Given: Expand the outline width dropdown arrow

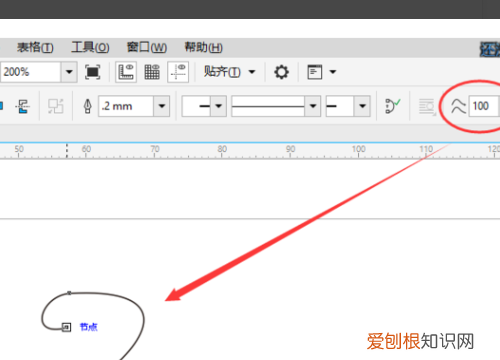Looking at the screenshot, I should (x=162, y=106).
